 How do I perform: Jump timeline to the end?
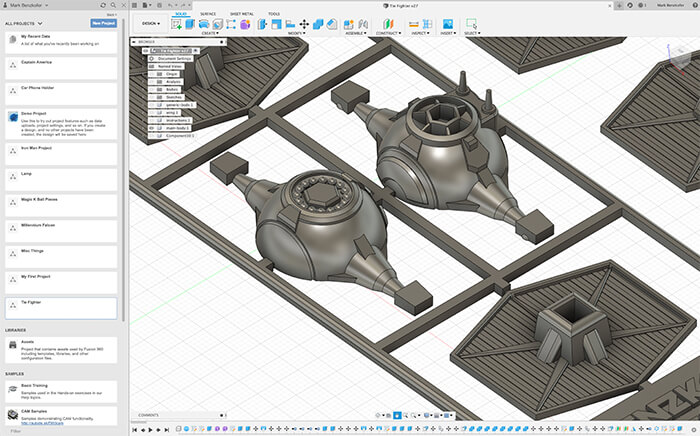(x=167, y=430)
